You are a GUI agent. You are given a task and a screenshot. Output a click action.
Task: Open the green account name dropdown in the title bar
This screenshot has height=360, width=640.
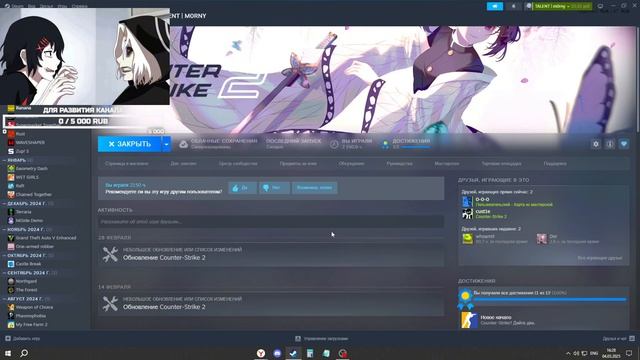(562, 6)
